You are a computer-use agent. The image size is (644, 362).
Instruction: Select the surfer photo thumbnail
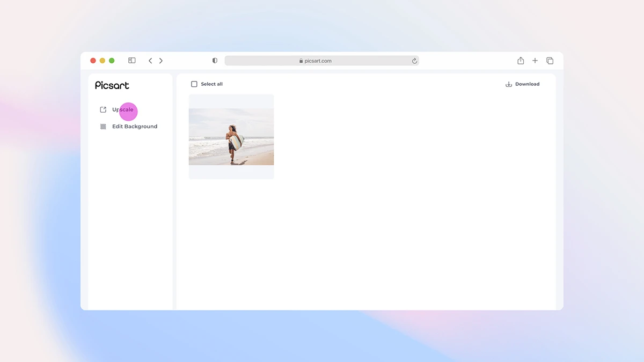[231, 136]
